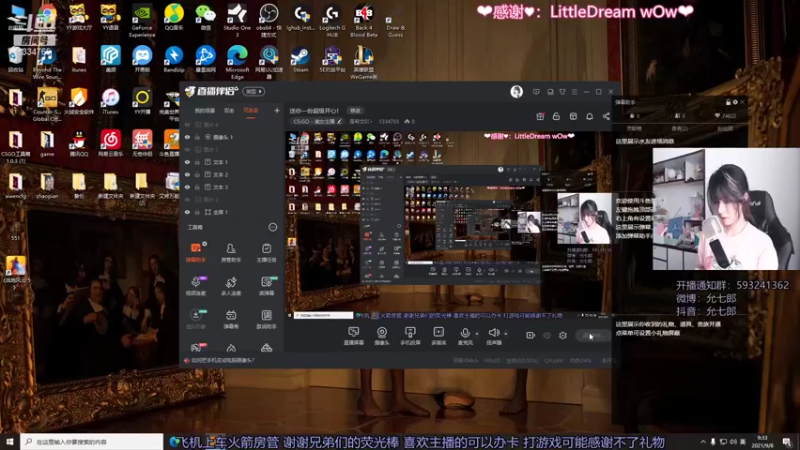Click the 扬声器 speaker icon
This screenshot has height=450, width=800.
(493, 333)
